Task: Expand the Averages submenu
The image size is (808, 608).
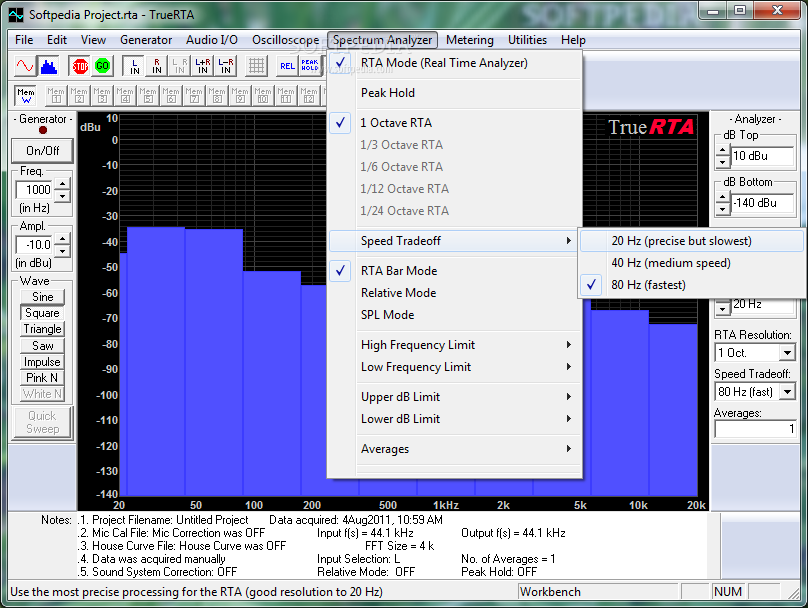Action: click(455, 449)
